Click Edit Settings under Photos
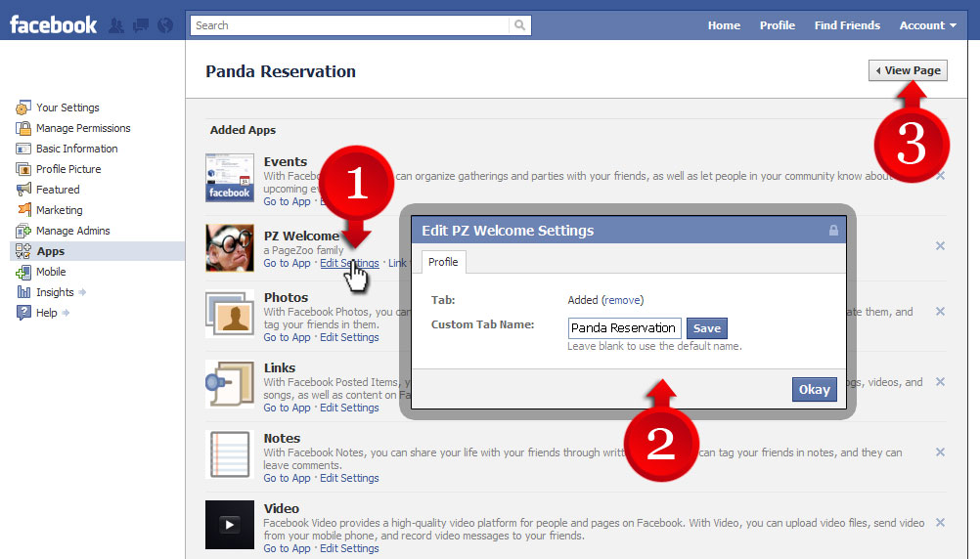 (349, 337)
